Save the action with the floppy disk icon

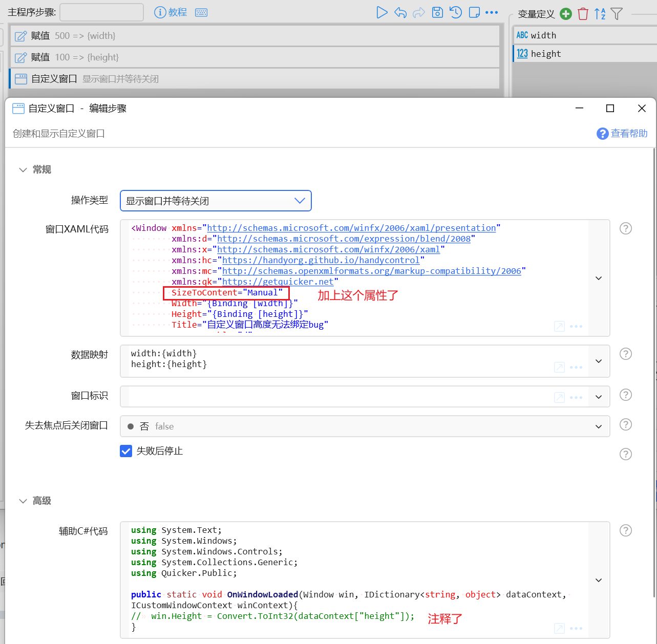(x=437, y=12)
